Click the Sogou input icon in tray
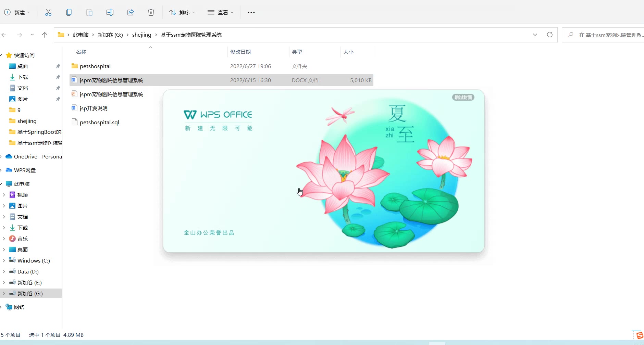 639,335
